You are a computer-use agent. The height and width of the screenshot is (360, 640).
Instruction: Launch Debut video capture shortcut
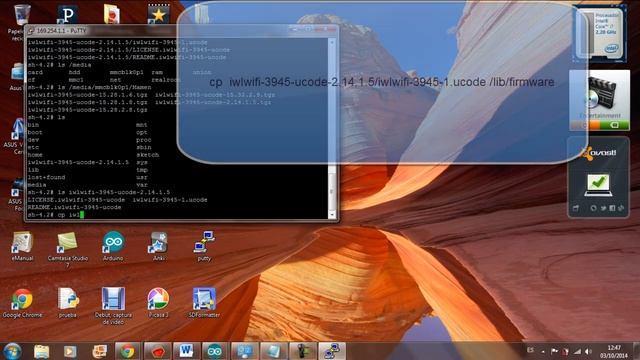tap(113, 306)
